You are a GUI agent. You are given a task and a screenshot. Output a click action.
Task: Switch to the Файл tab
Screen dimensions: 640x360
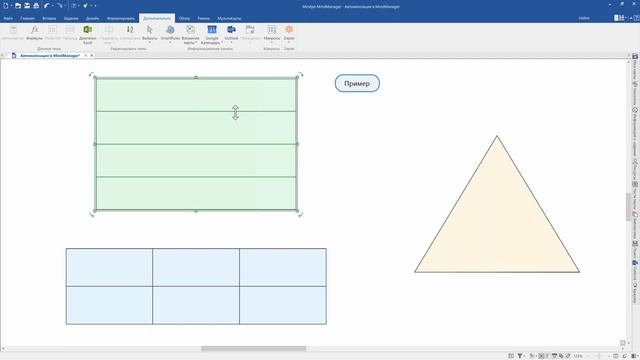(x=8, y=18)
